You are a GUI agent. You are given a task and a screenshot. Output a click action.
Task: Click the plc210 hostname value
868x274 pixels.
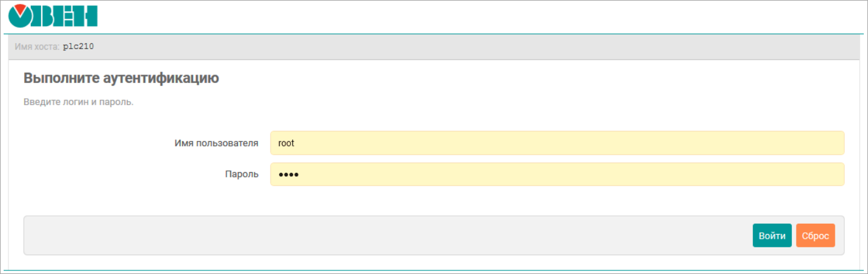[x=79, y=47]
